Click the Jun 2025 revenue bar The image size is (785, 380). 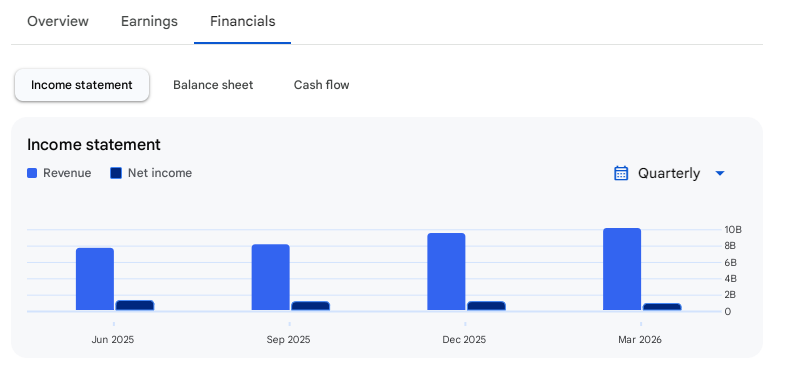point(95,279)
